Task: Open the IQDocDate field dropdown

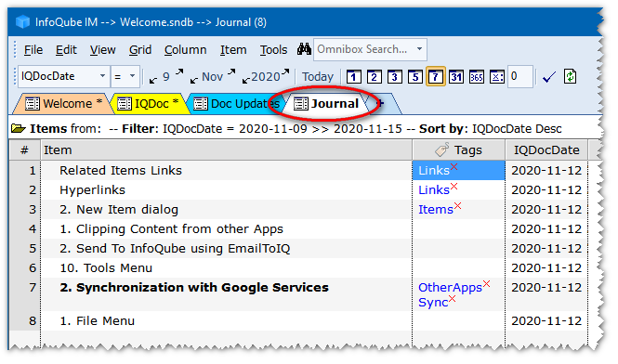Action: [102, 76]
